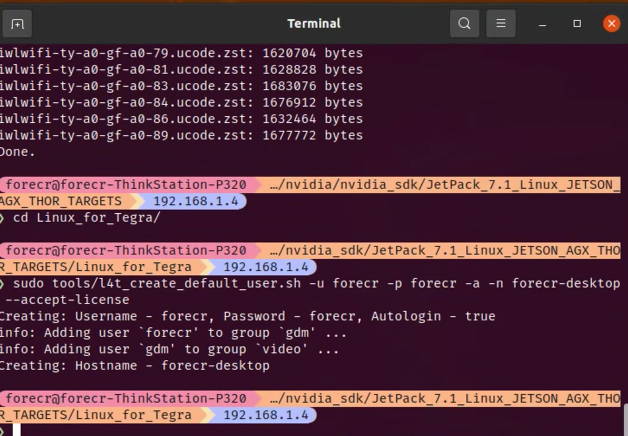Select line iwlwifi-ty-a0-gf-a0-79.ucode.zst: 1620704 bytes
Image resolution: width=628 pixels, height=436 pixels.
tap(181, 53)
